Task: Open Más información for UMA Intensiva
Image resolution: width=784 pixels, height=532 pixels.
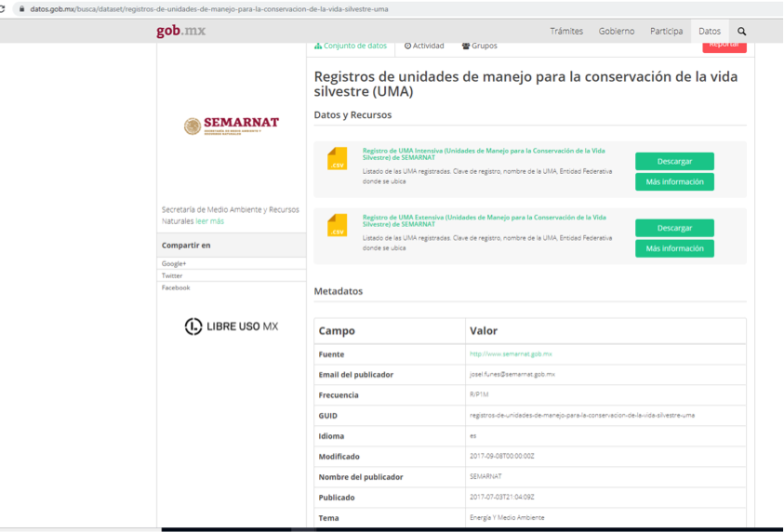Action: coord(674,182)
